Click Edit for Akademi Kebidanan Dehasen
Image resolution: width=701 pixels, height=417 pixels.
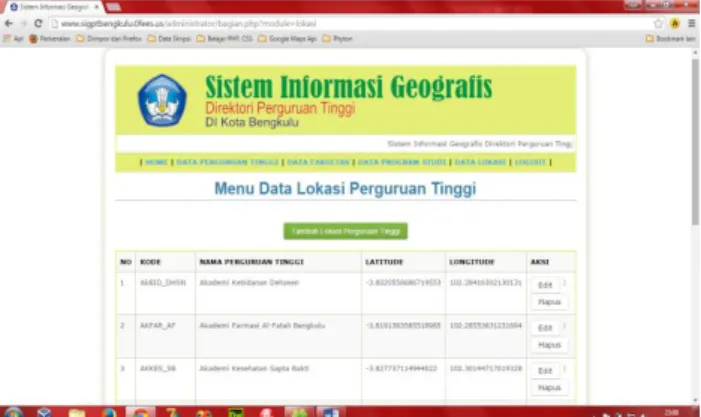[545, 285]
